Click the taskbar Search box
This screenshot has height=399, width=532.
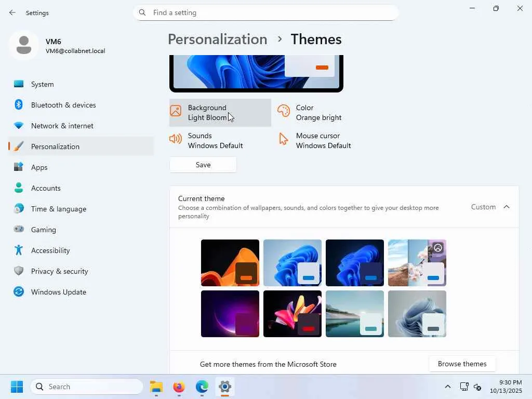87,387
